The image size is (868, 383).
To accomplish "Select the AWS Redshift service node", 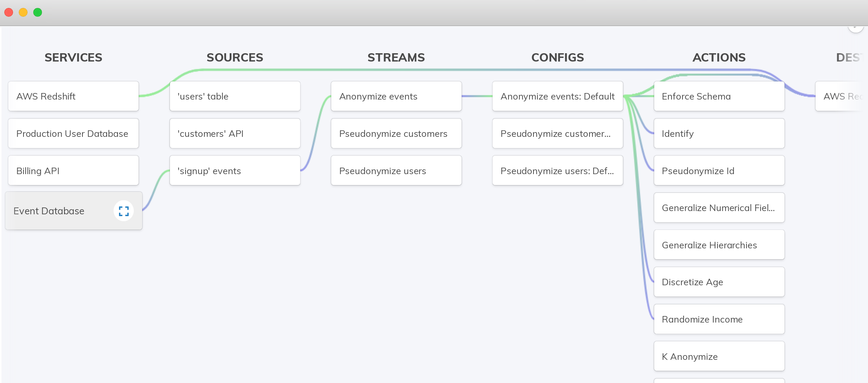I will tap(73, 96).
